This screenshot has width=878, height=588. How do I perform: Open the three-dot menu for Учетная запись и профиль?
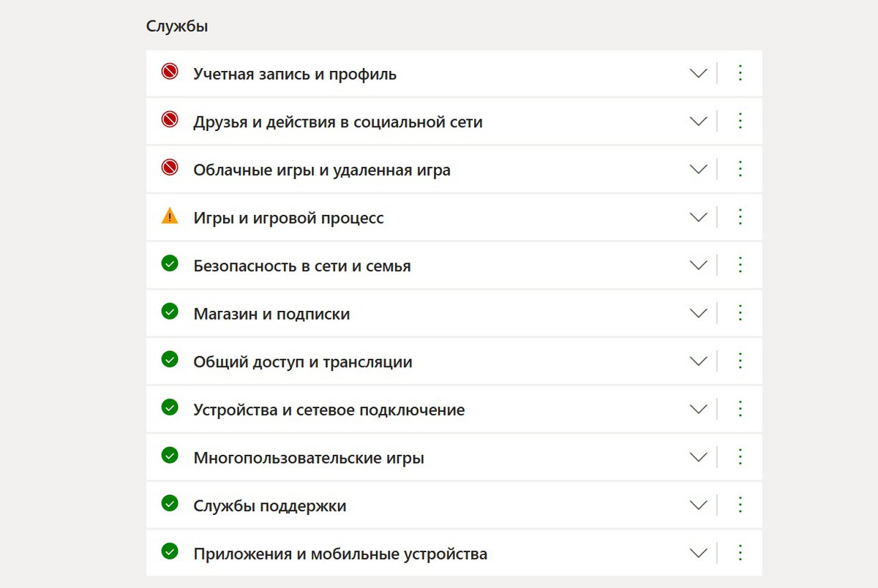coord(740,73)
